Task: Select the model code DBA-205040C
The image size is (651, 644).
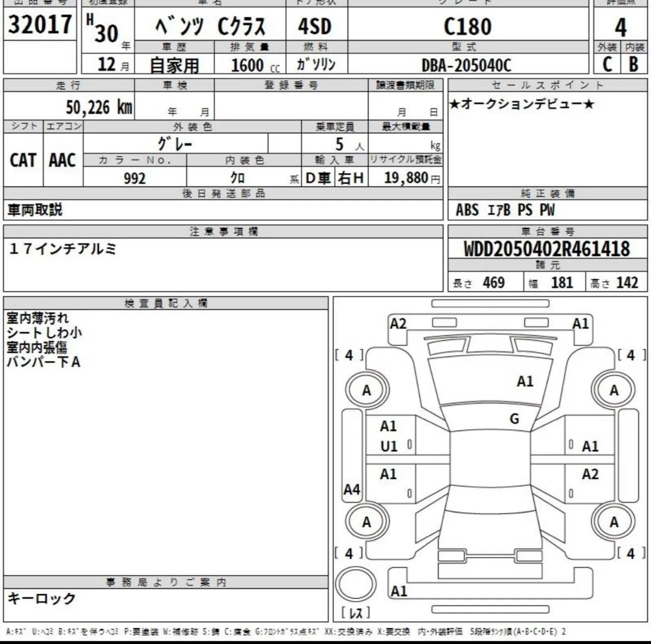Action: coord(466,65)
